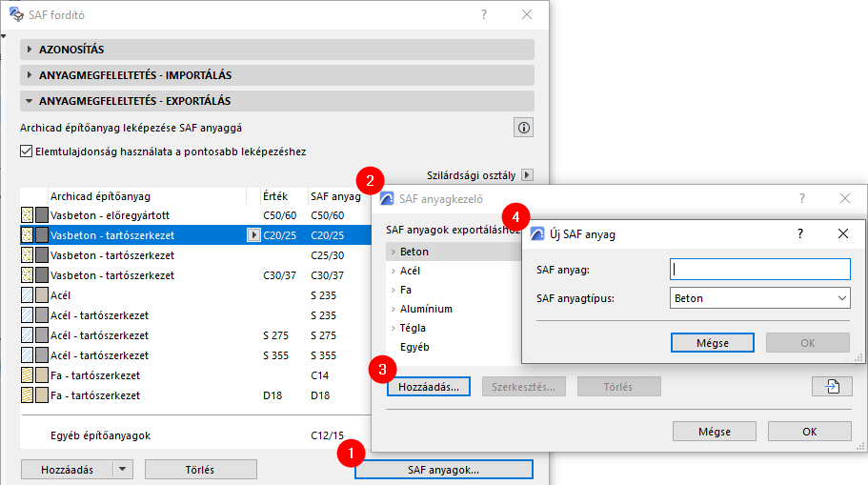Screen dimensions: 868x485
Task: Toggle the Elemtulajdonság használata checkbox
Action: 26,152
